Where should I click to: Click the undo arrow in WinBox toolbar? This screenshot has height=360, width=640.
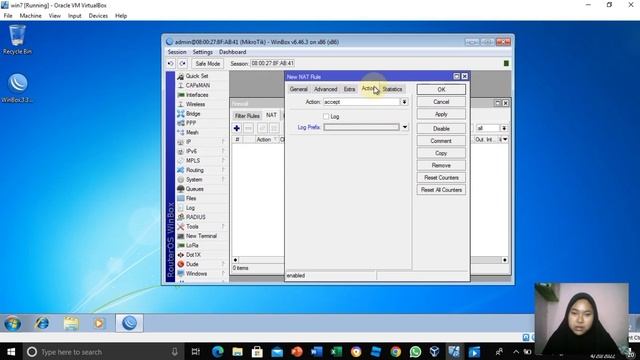(x=171, y=64)
